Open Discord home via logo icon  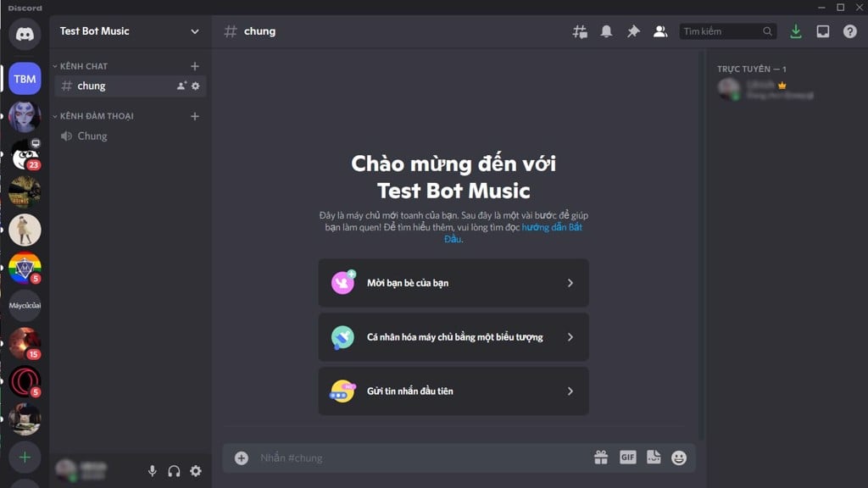(25, 34)
